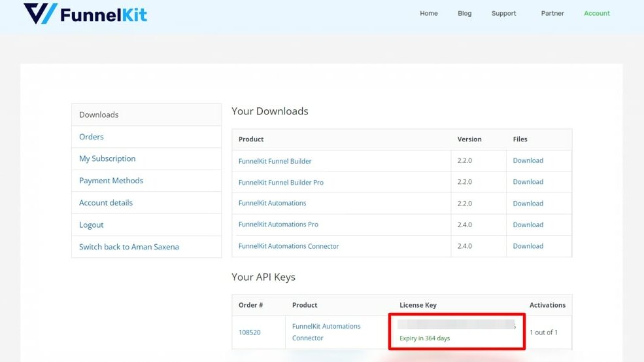Click the Version column header

coord(469,139)
